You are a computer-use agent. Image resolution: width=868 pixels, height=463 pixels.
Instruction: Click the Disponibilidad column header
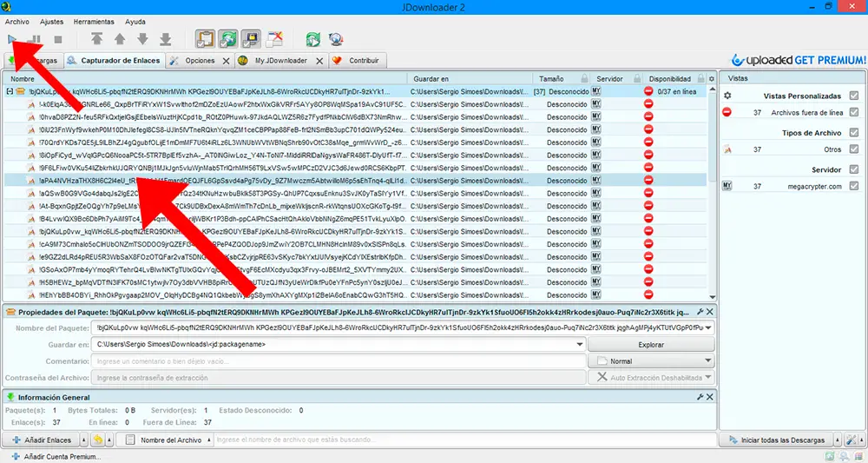675,79
